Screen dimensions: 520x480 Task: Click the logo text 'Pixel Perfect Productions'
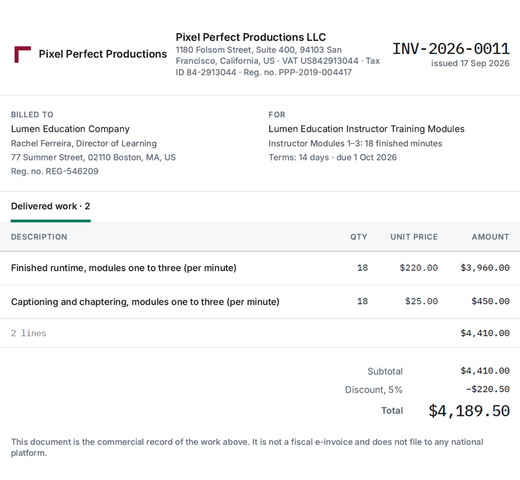pos(103,54)
